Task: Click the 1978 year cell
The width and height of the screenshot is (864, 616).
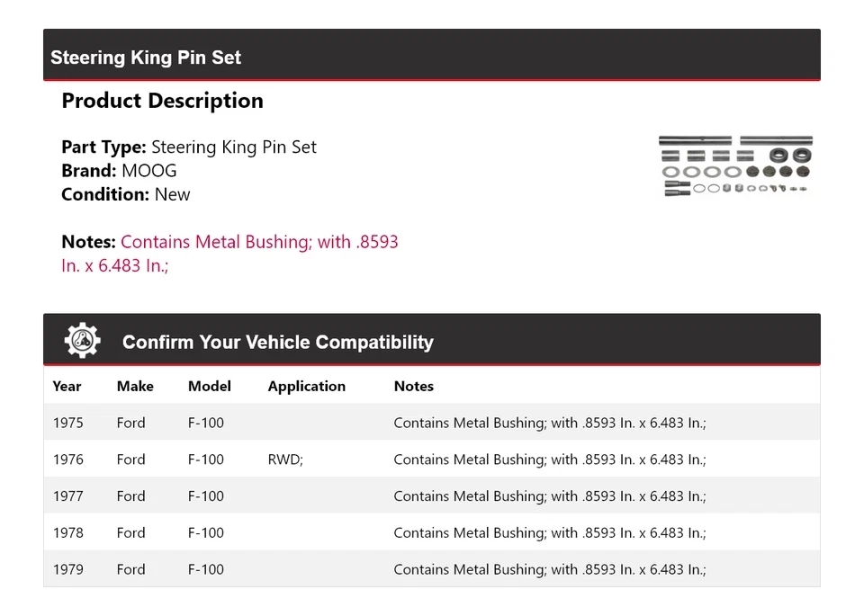Action: click(67, 533)
